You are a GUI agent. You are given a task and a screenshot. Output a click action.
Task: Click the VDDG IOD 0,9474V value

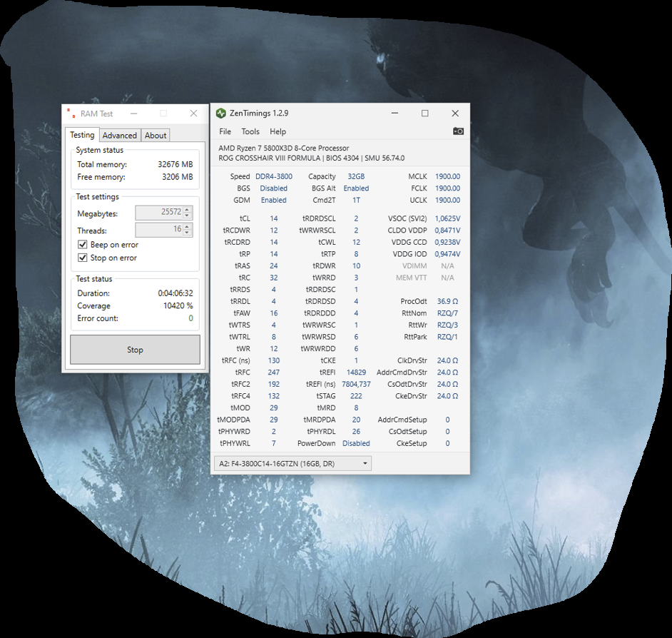click(x=447, y=254)
